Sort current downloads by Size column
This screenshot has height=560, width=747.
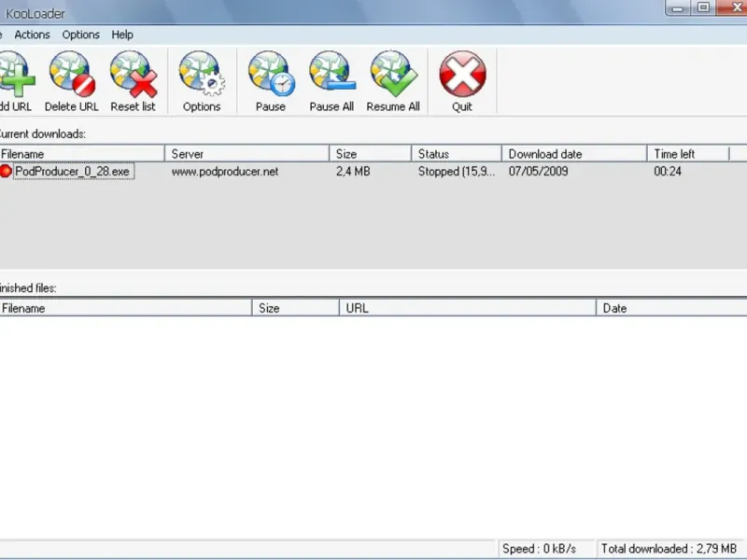tap(370, 154)
